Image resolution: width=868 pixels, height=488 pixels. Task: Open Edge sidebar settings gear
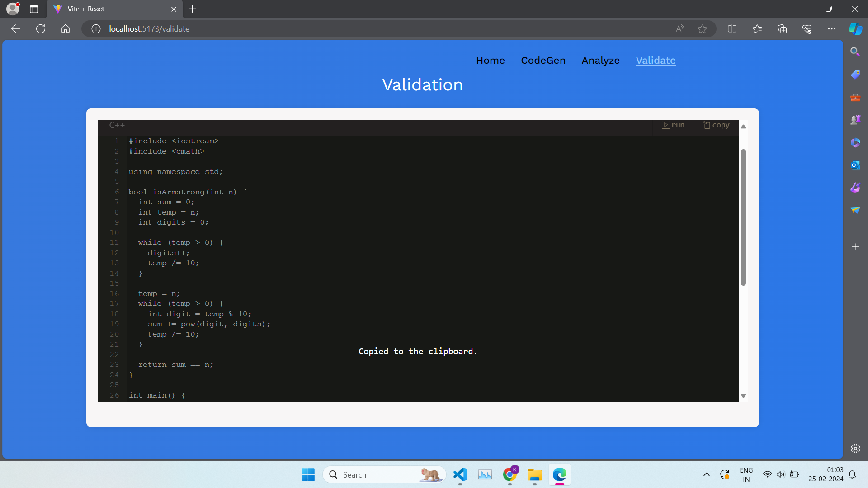point(855,448)
